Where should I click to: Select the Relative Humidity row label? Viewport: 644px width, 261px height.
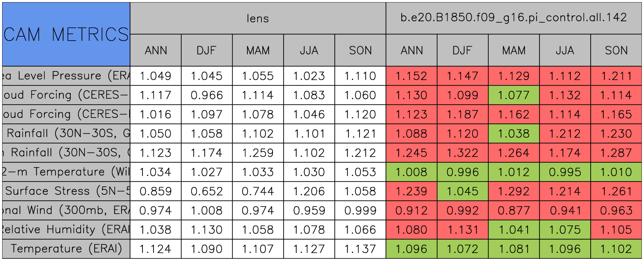(x=66, y=229)
